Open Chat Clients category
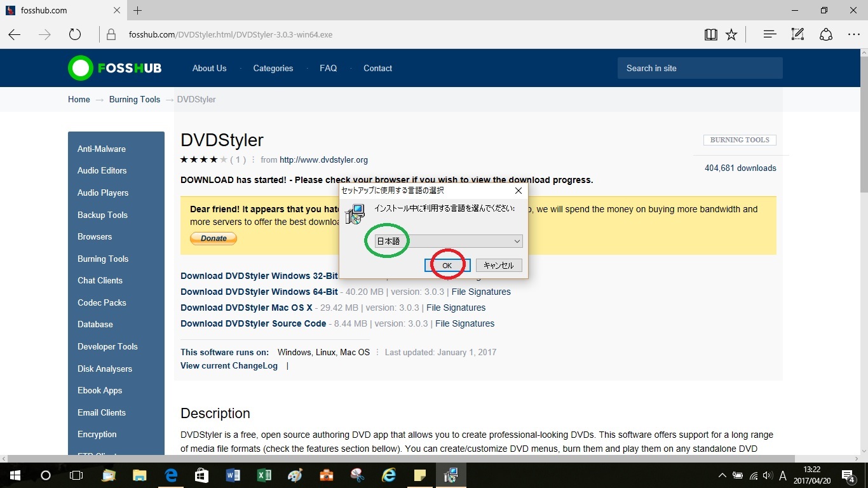 (100, 280)
